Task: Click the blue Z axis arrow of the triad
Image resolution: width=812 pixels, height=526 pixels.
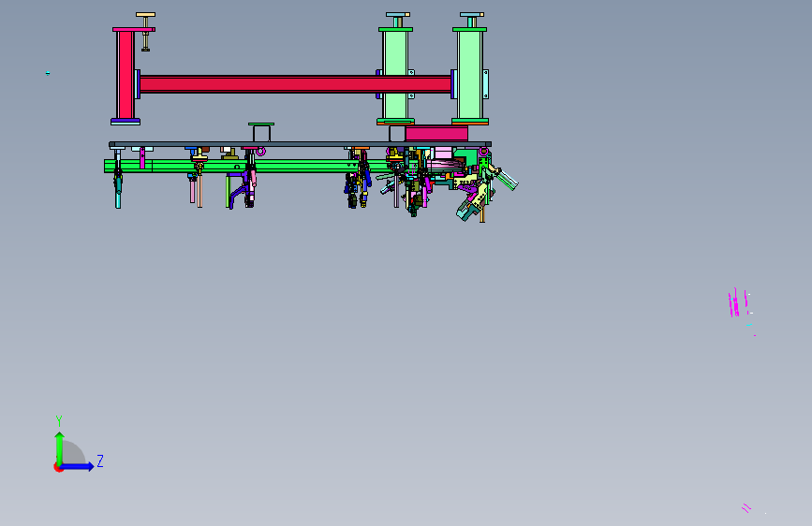Action: 78,466
